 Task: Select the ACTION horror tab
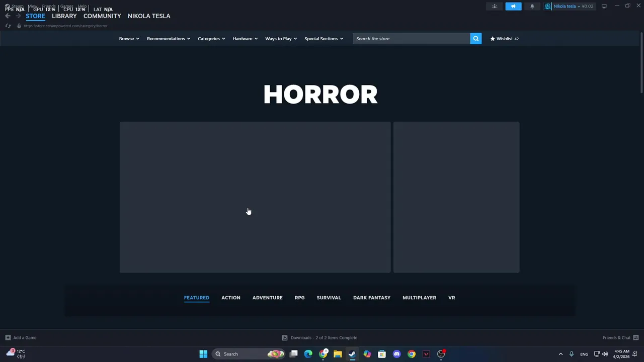click(x=231, y=298)
